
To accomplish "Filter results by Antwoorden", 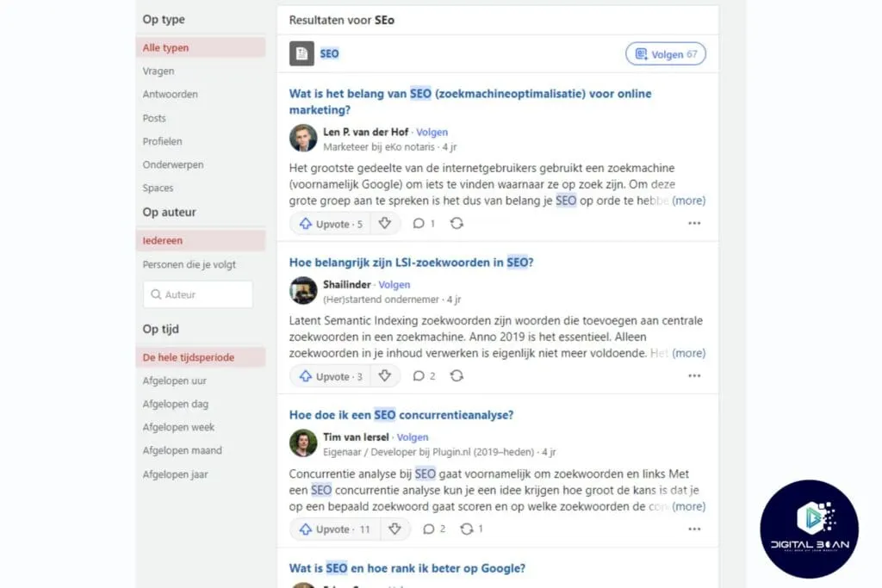I will (x=170, y=95).
